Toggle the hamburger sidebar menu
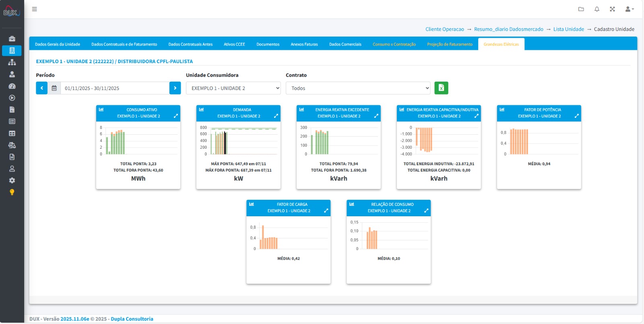Image resolution: width=644 pixels, height=324 pixels. (35, 9)
